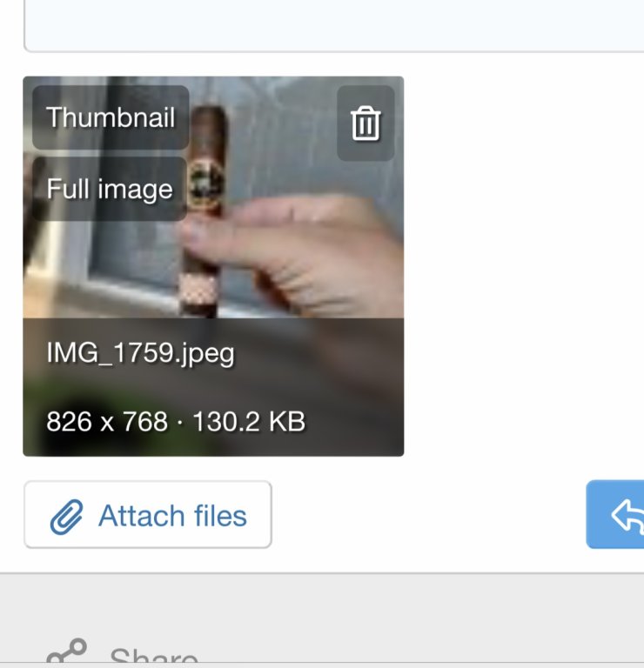
Task: Insert attachment as Full image
Action: click(110, 189)
